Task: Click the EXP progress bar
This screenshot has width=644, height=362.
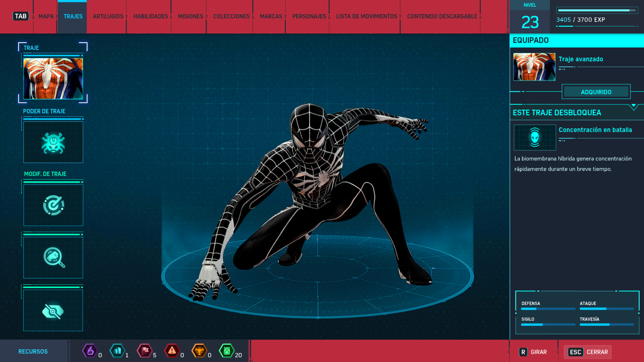Action: [x=597, y=10]
